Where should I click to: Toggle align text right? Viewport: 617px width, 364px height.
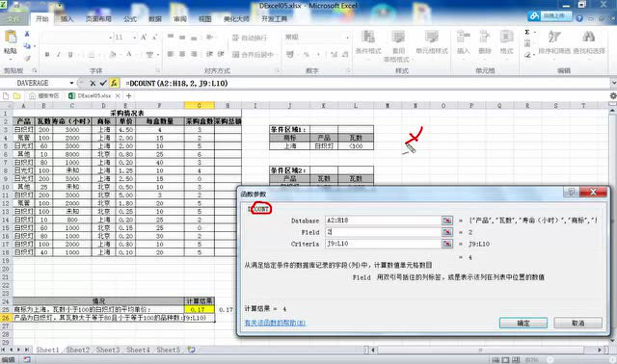point(194,54)
